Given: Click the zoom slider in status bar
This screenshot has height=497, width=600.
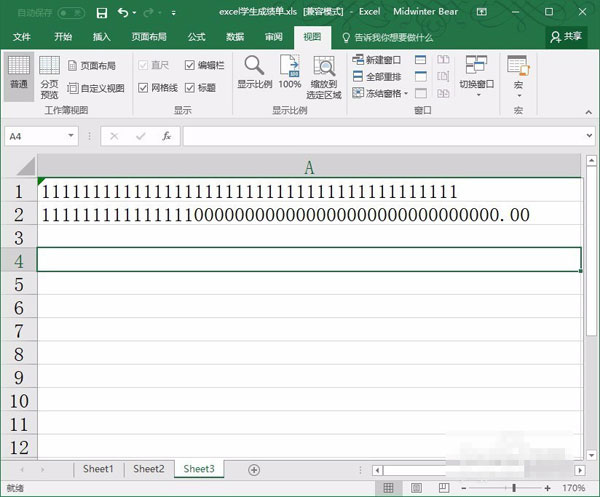Looking at the screenshot, I should coord(514,488).
